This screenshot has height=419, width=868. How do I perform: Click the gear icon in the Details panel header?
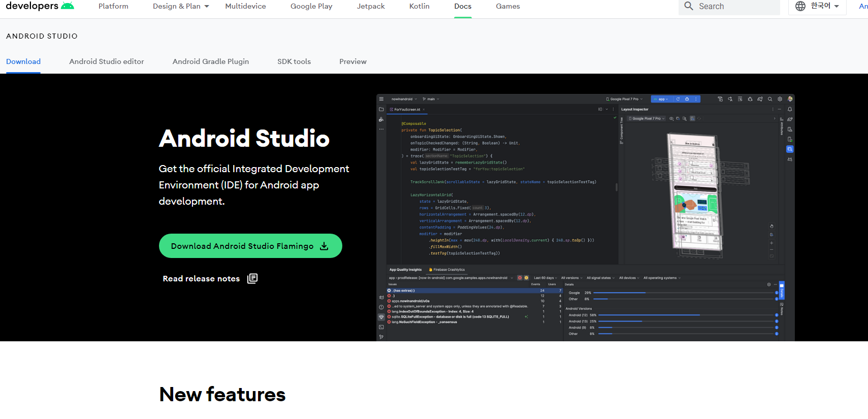tap(769, 284)
